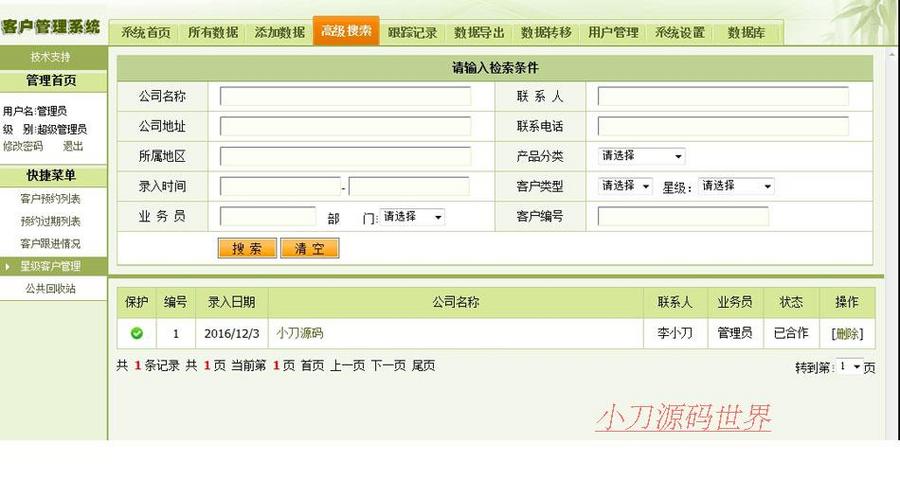Open the 系统首页 tab
The width and height of the screenshot is (900, 480).
pos(145,33)
